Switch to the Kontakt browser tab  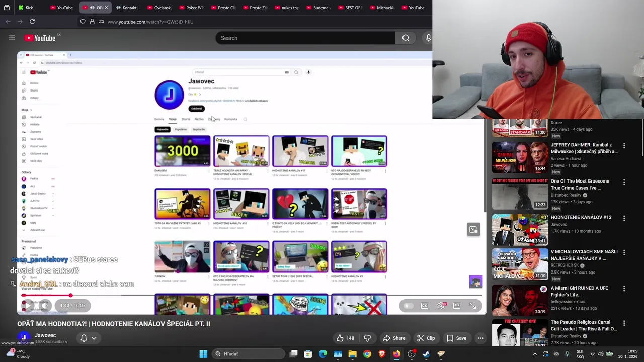point(127,8)
